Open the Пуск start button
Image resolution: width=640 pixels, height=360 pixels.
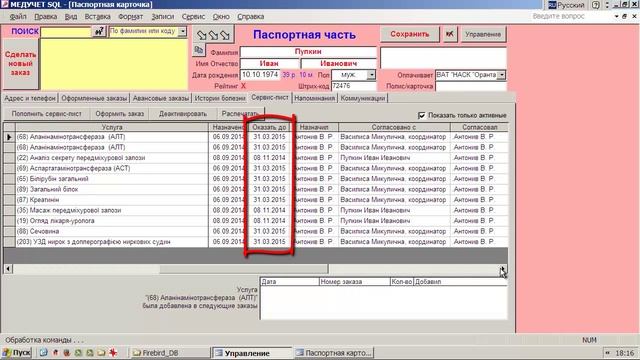point(17,353)
